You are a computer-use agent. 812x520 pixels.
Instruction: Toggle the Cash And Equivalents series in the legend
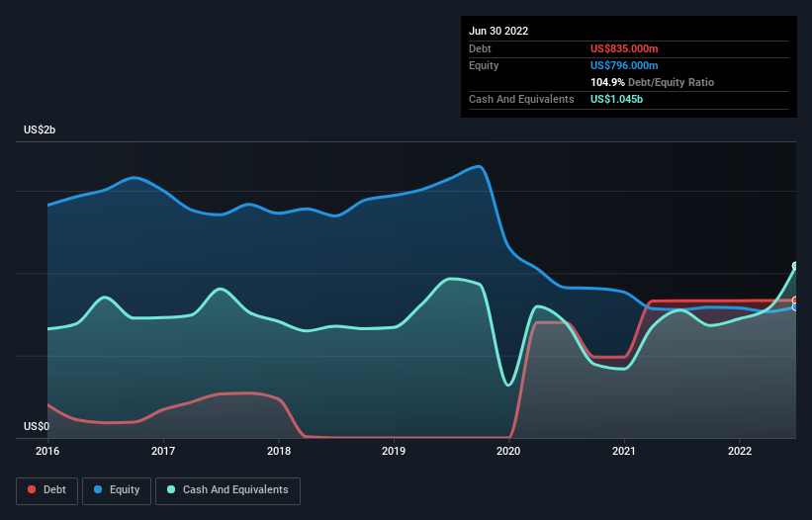pyautogui.click(x=227, y=490)
